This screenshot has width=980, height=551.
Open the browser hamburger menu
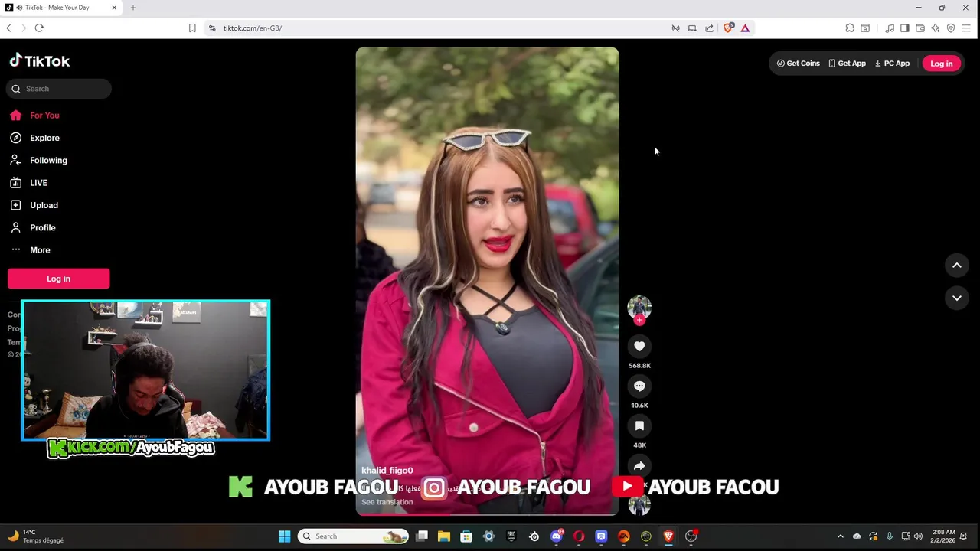pyautogui.click(x=966, y=28)
